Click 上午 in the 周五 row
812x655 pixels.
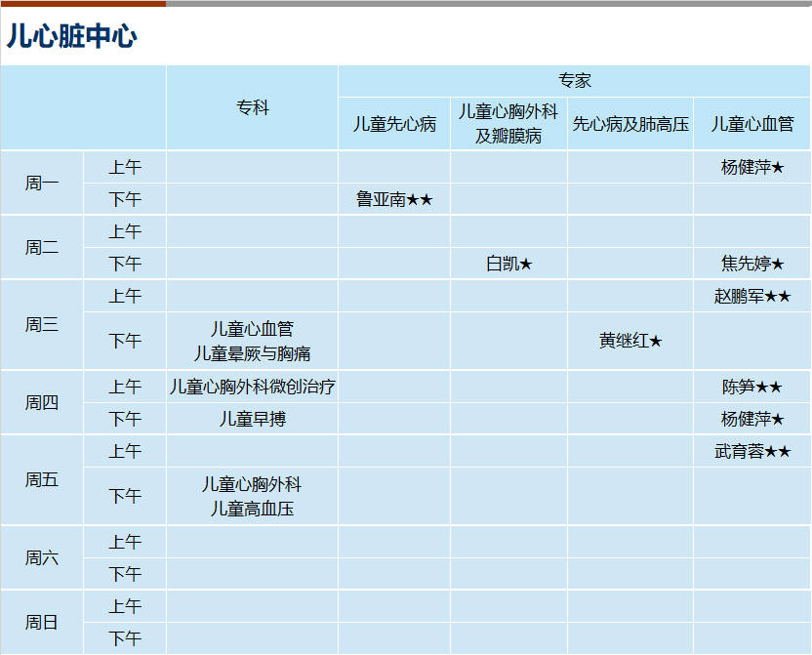pos(125,452)
